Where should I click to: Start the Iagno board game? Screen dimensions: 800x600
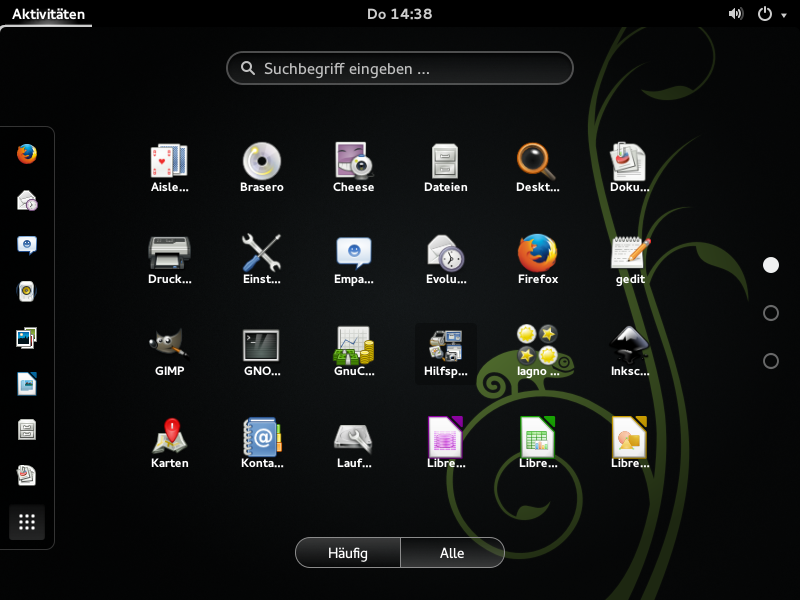538,352
